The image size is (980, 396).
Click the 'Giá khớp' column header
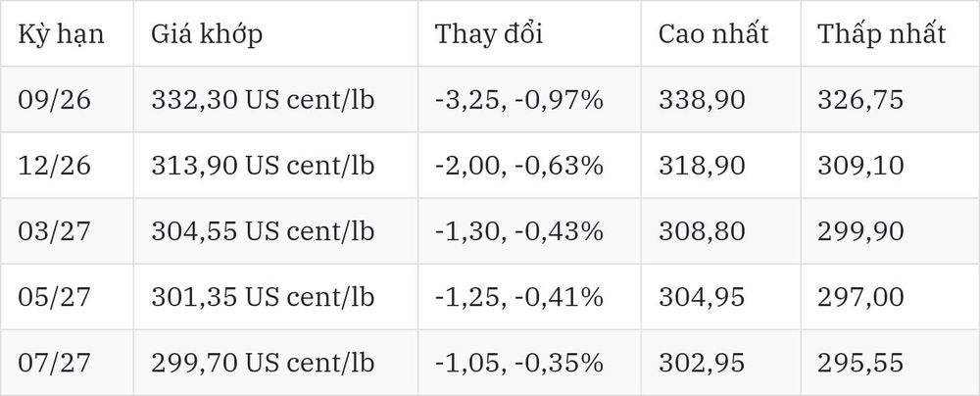(x=206, y=34)
